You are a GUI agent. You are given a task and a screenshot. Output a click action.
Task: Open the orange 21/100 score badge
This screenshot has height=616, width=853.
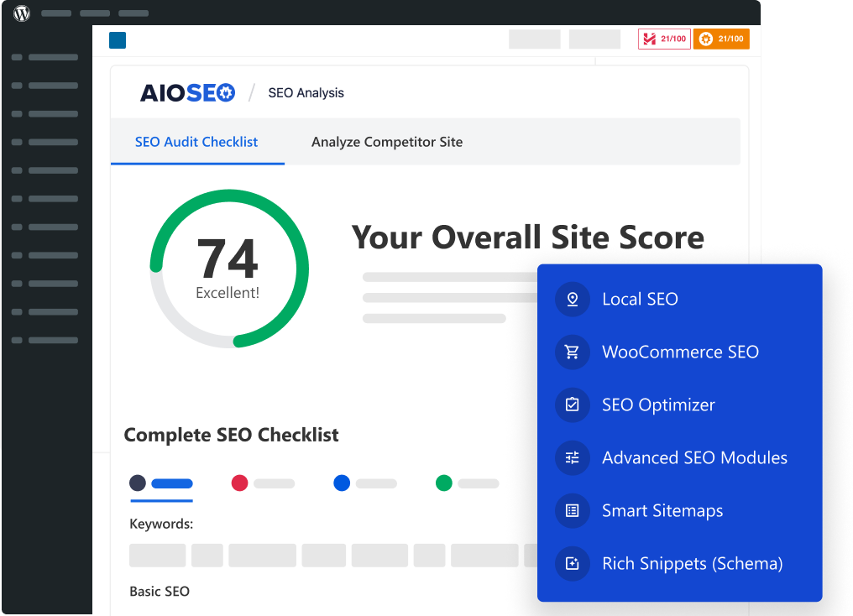720,39
